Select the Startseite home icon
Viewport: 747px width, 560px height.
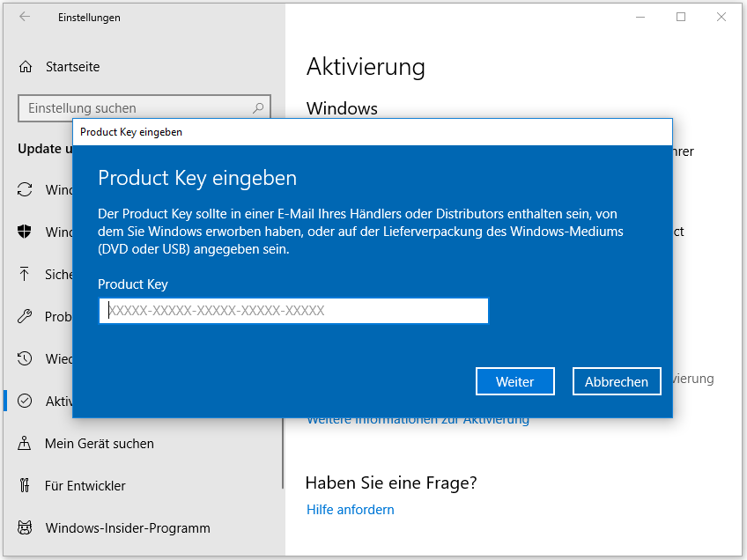tap(27, 66)
